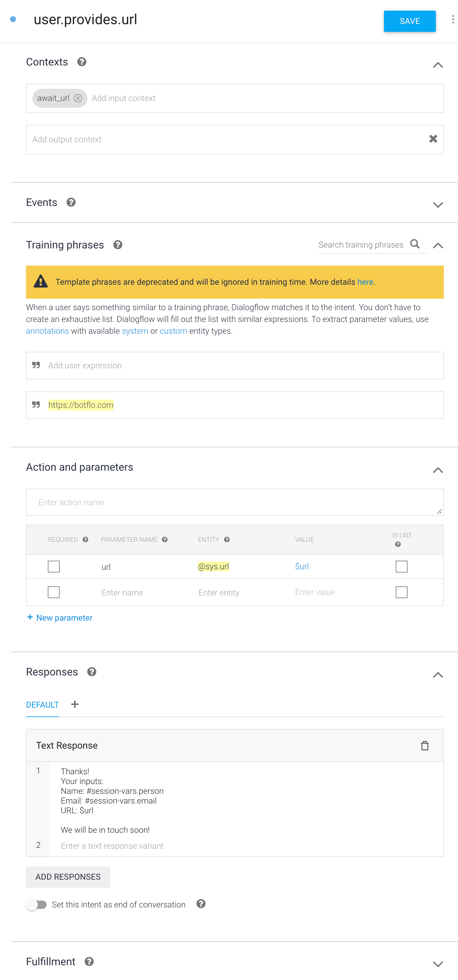Viewport: 458px width, 980px height.
Task: Click the search training phrases magnifier icon
Action: (415, 244)
